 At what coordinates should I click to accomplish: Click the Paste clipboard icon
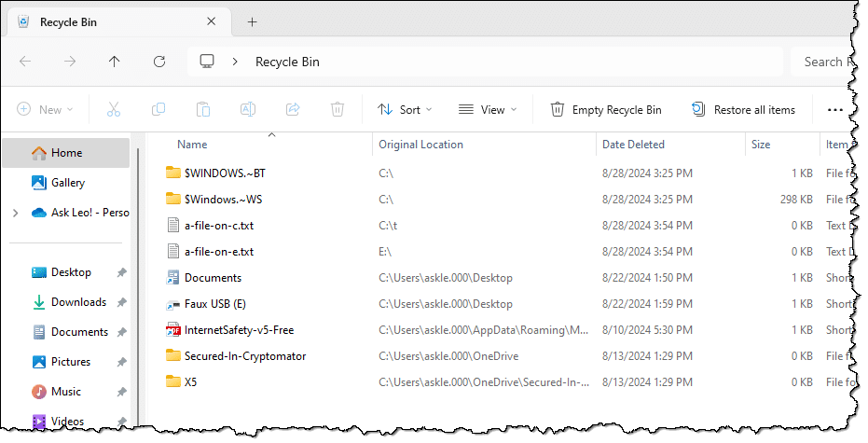pyautogui.click(x=203, y=110)
